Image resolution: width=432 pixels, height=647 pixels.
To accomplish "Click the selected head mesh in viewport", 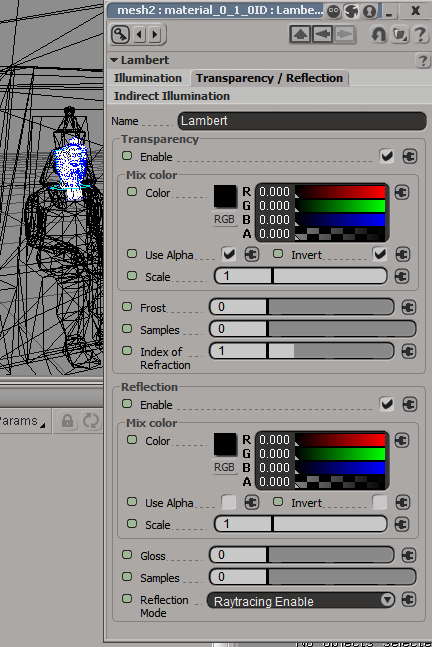I will 73,168.
